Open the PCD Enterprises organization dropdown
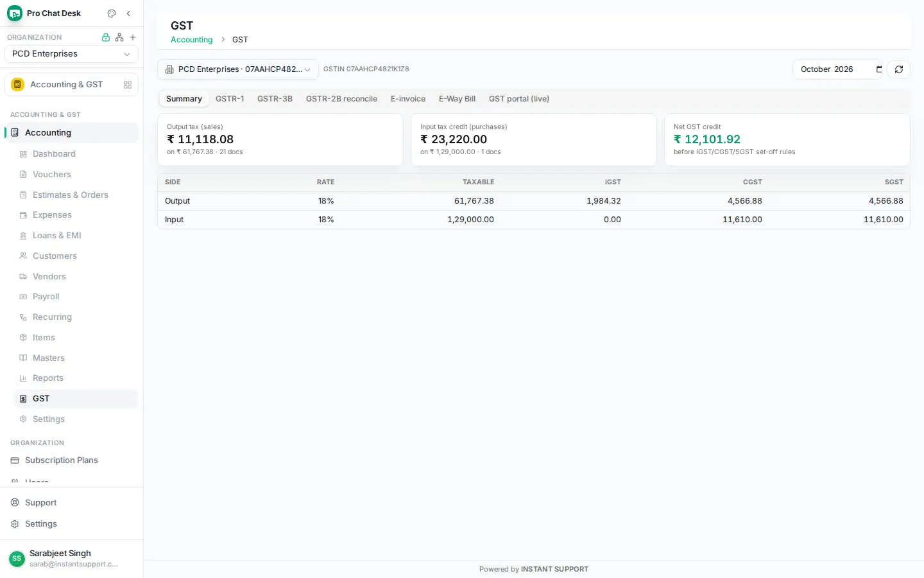 (x=71, y=54)
